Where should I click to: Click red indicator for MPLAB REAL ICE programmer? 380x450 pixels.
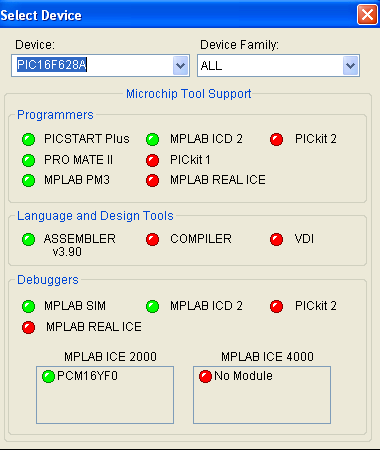[x=153, y=180]
